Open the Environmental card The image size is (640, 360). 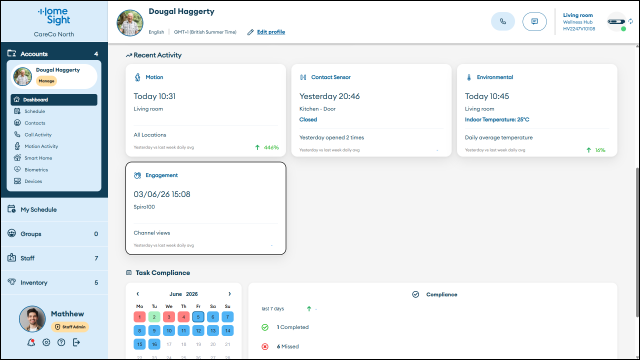point(537,110)
